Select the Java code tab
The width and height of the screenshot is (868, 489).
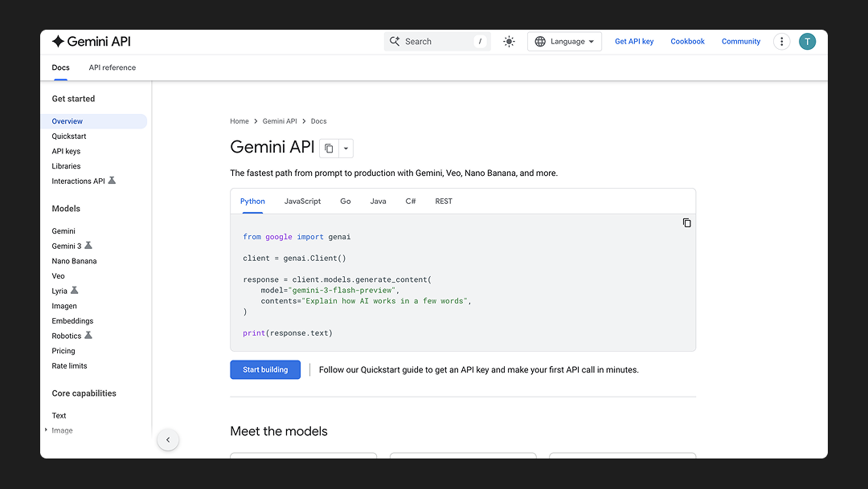point(378,202)
